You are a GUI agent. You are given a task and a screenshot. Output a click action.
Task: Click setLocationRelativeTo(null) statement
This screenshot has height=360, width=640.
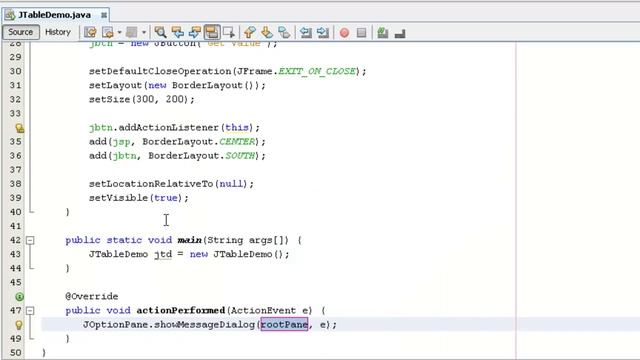coord(171,184)
